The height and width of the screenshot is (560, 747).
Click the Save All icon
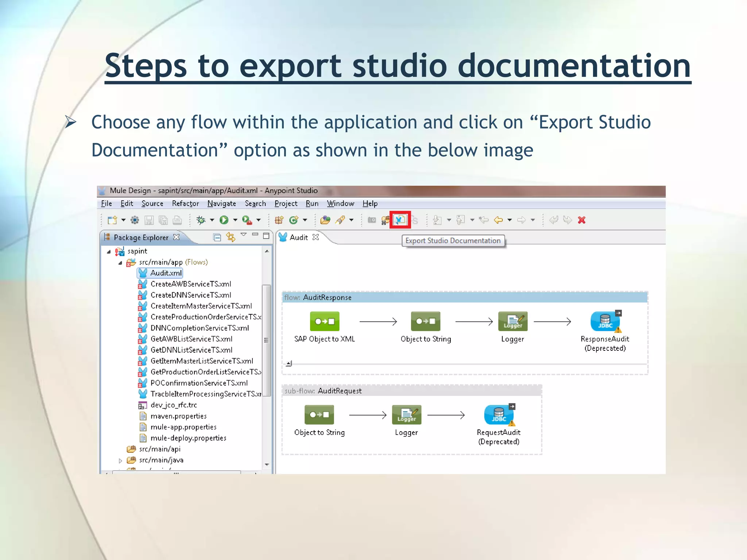tap(163, 220)
